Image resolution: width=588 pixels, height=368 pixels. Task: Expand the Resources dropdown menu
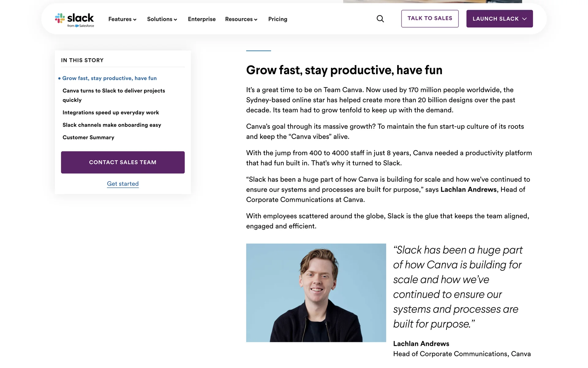241,19
